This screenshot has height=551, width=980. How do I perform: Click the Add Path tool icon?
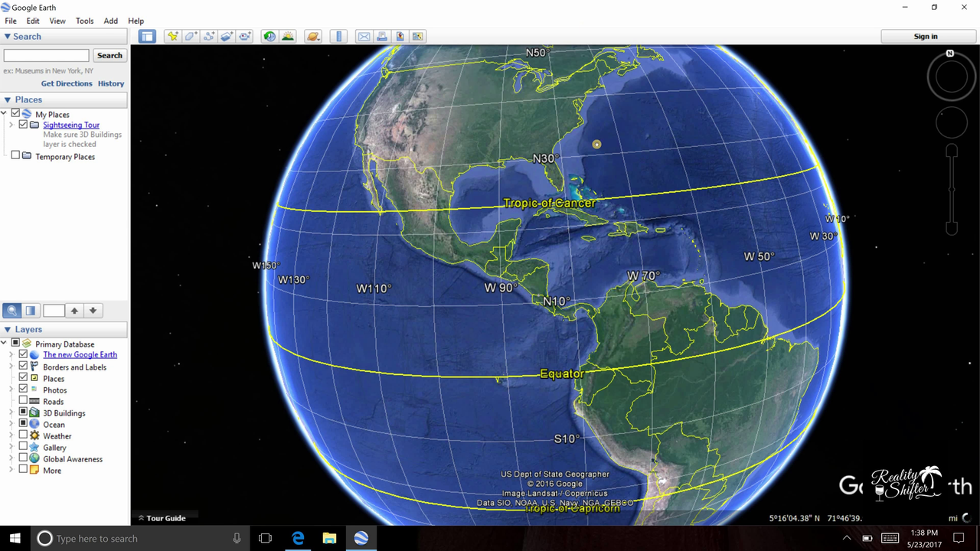click(209, 37)
